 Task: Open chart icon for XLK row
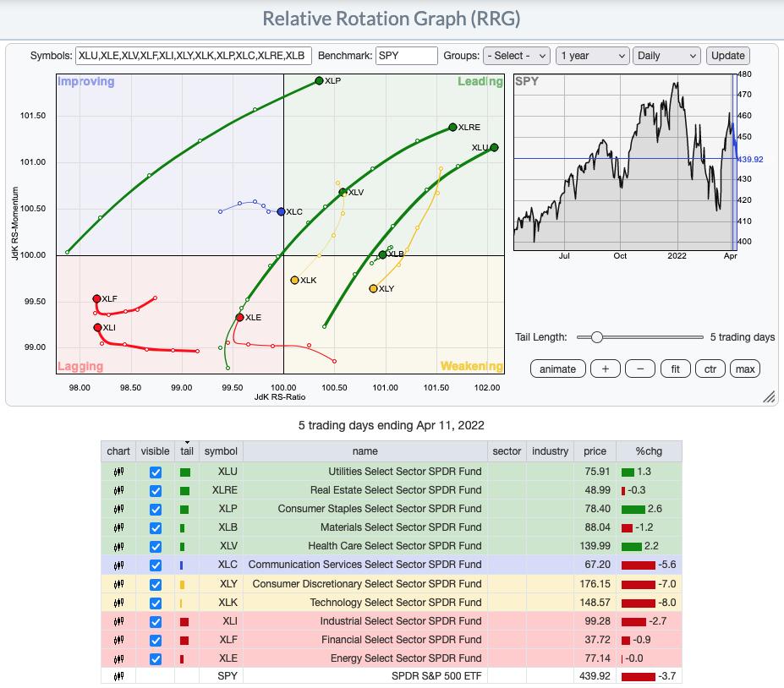point(118,603)
